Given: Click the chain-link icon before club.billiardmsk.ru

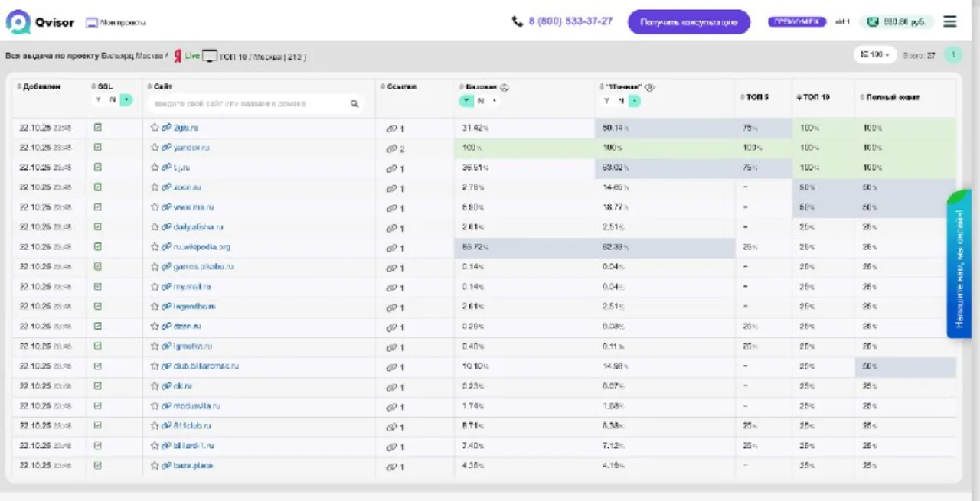Looking at the screenshot, I should [166, 366].
